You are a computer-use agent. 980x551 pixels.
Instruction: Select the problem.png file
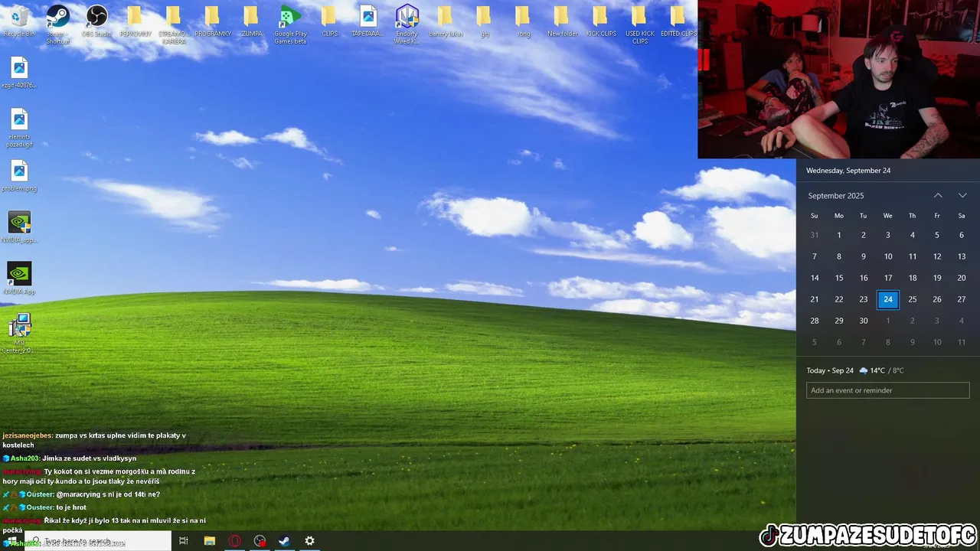coord(19,176)
